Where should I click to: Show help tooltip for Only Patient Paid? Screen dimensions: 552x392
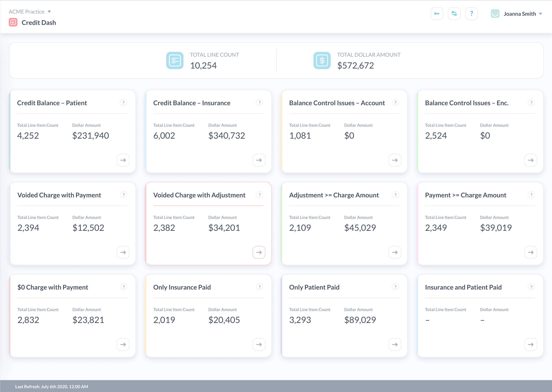[395, 287]
